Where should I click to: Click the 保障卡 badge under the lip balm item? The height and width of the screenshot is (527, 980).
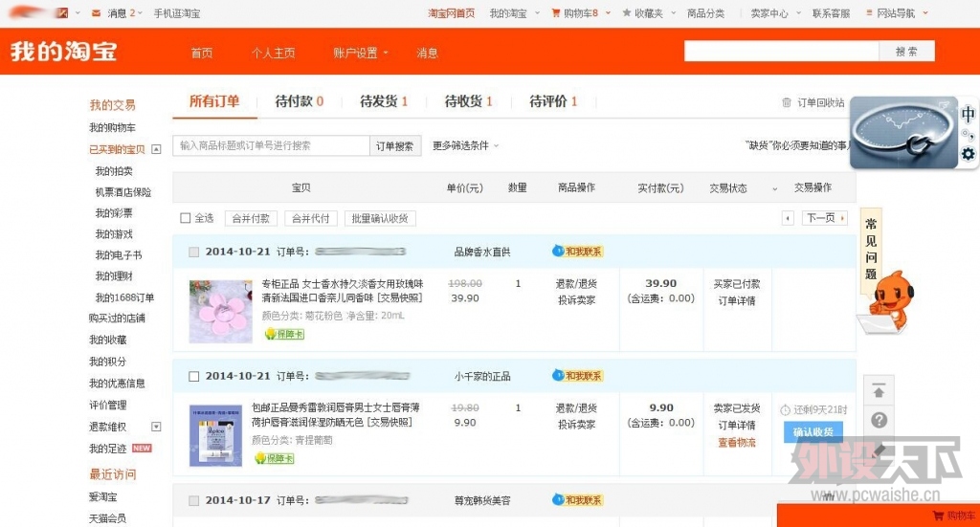tap(275, 458)
